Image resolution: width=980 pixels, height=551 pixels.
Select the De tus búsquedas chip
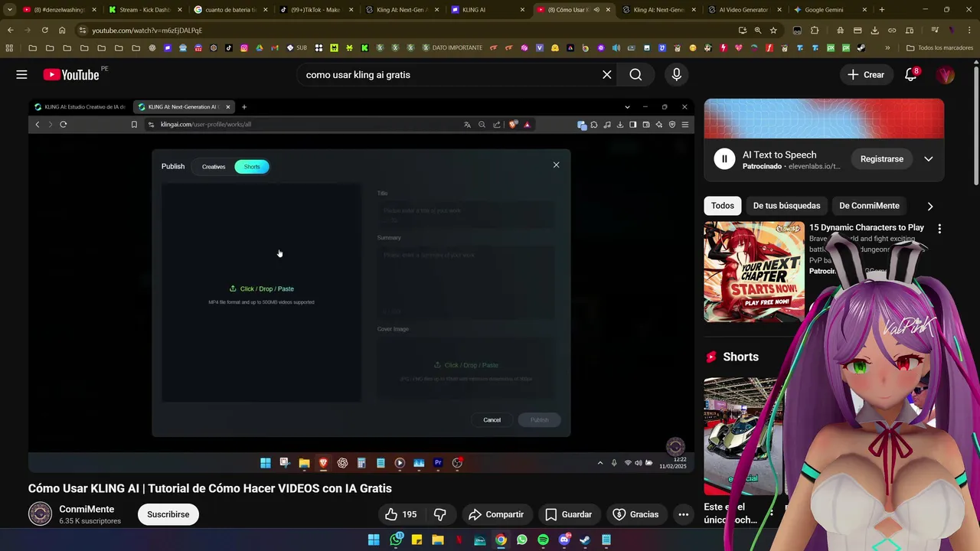tap(786, 205)
